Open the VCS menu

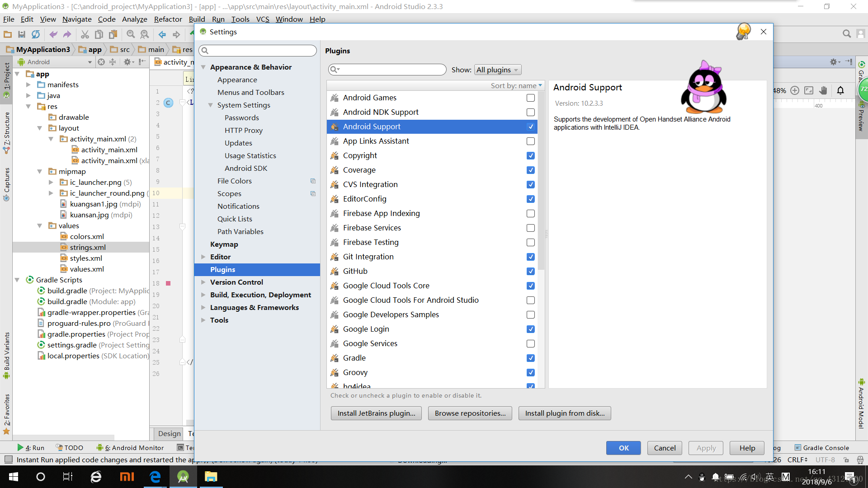tap(263, 19)
